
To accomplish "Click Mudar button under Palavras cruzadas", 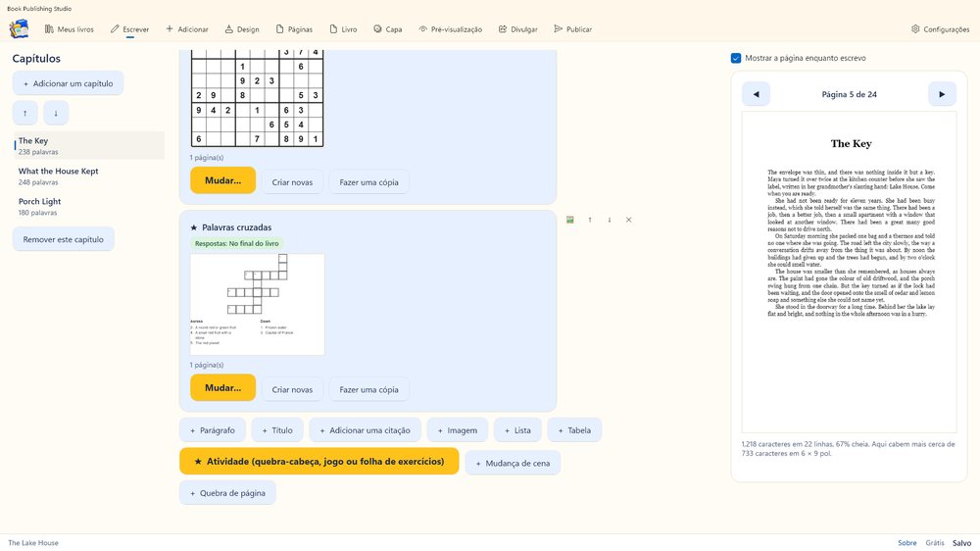I will 223,388.
